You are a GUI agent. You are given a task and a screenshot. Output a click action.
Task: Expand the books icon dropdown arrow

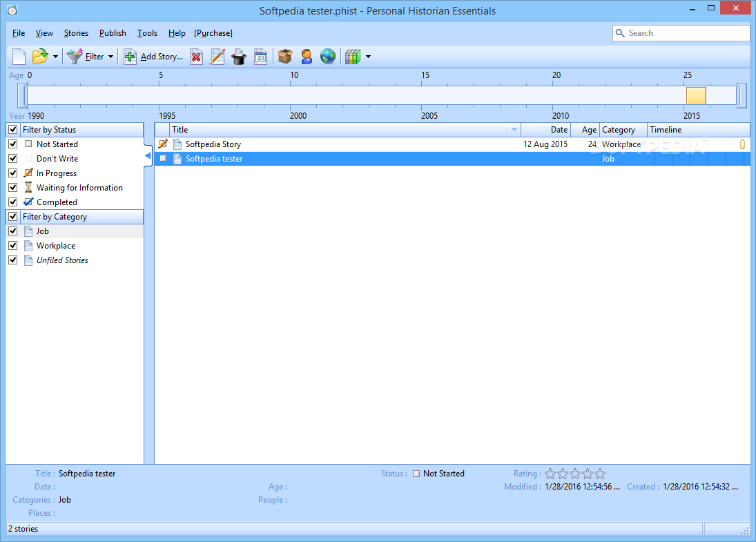click(369, 57)
